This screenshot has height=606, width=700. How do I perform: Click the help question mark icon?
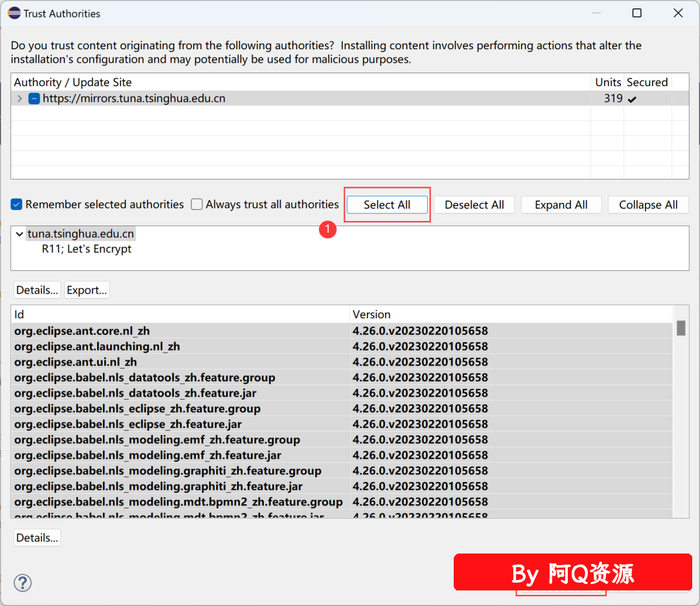[22, 582]
